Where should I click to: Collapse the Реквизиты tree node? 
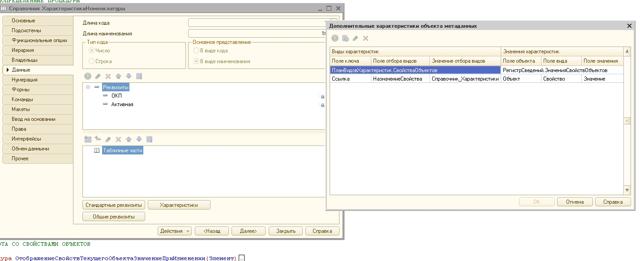[x=88, y=87]
